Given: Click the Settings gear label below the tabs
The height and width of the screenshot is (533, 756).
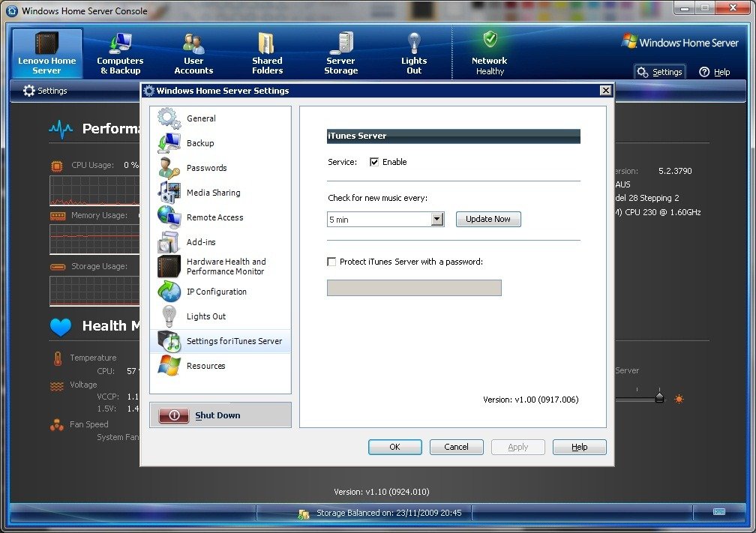Looking at the screenshot, I should (x=45, y=91).
